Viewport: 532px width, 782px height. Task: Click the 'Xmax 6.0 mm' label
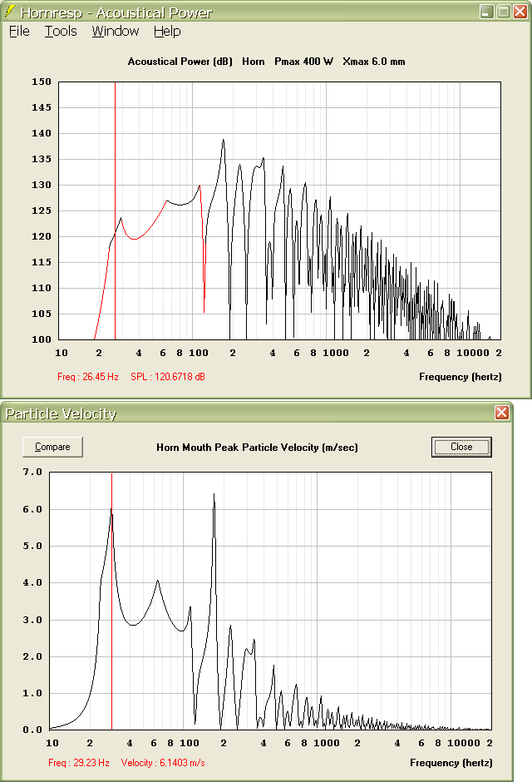373,62
